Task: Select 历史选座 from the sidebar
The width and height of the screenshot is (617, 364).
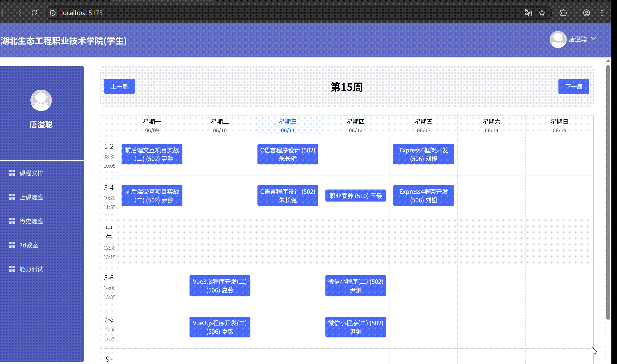Action: point(31,221)
